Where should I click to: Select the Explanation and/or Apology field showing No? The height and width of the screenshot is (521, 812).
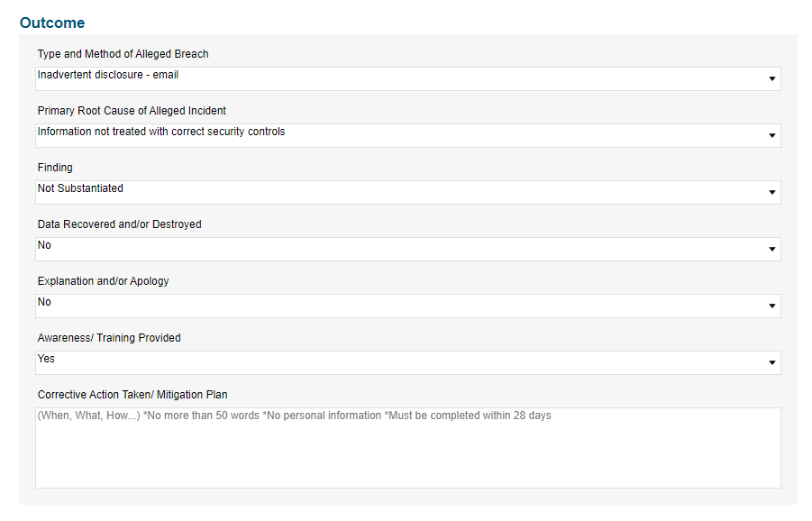point(408,306)
